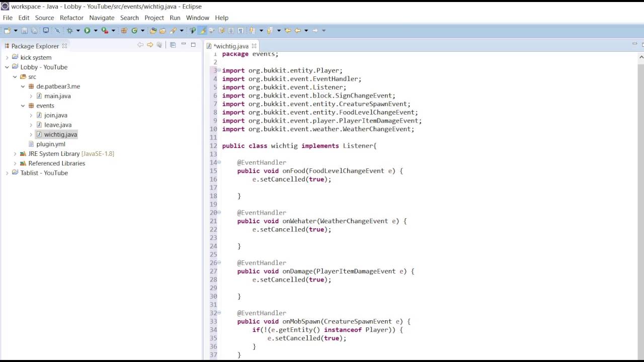Screen dimensions: 644x362
Task: Expand the kick system project
Action: 7,57
